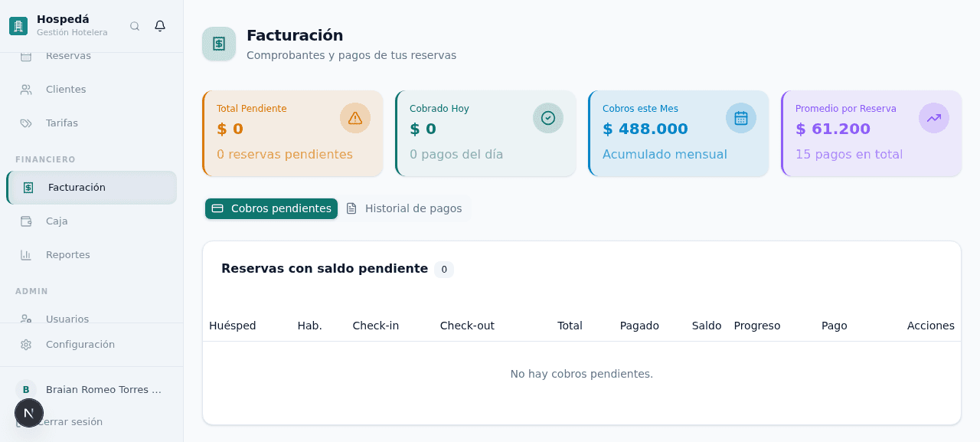Screen dimensions: 980x442
Task: Click the Reservas con saldo pendiente heading
Action: point(325,268)
